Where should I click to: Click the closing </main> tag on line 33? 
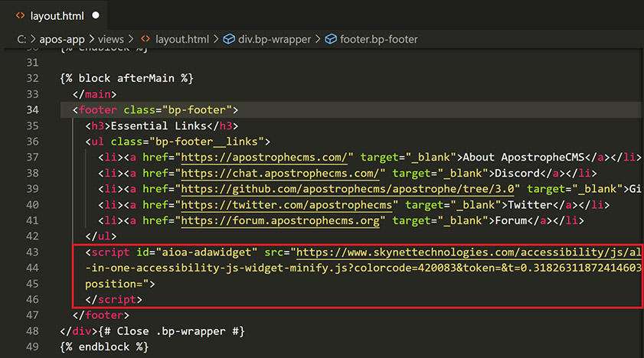tap(94, 94)
